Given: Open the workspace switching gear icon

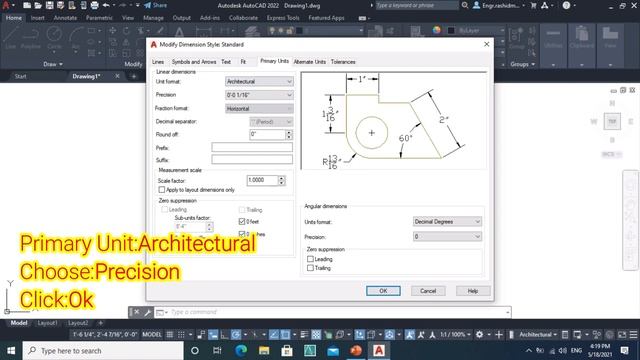Looking at the screenshot, I should tap(479, 335).
